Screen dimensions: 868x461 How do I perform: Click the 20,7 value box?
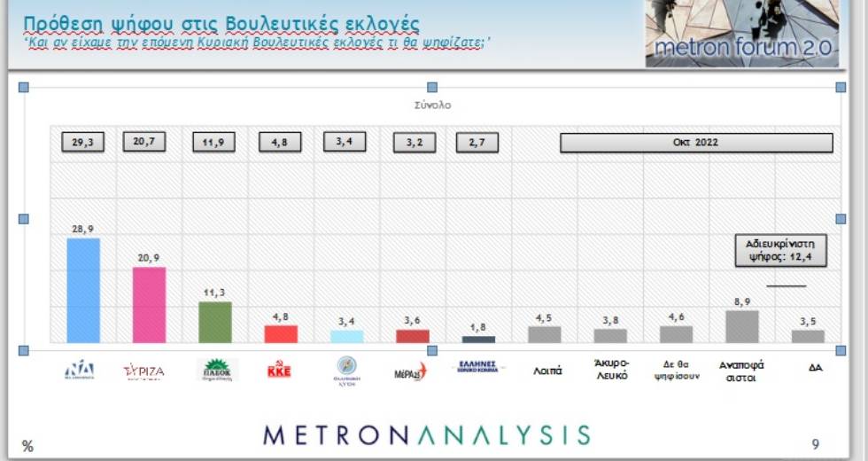point(143,142)
